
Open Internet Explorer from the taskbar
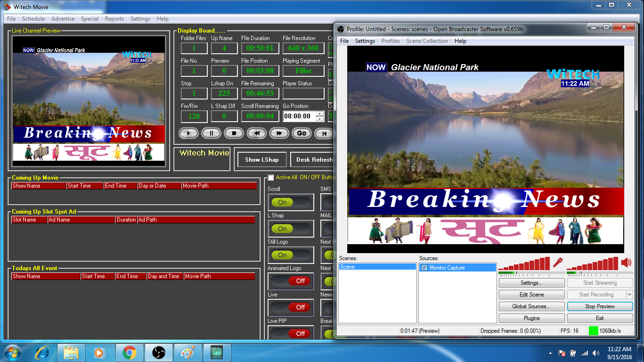point(42,353)
